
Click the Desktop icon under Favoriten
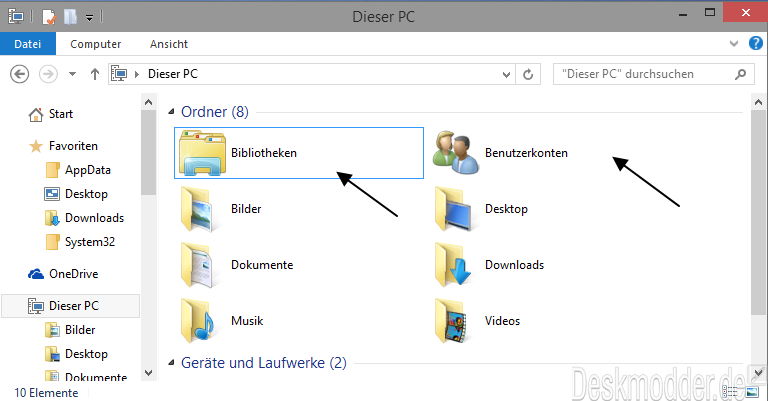(x=52, y=194)
